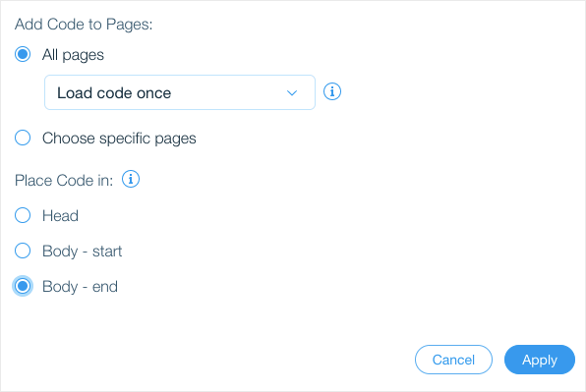Click the 'Place Code in:' heading text

64,181
